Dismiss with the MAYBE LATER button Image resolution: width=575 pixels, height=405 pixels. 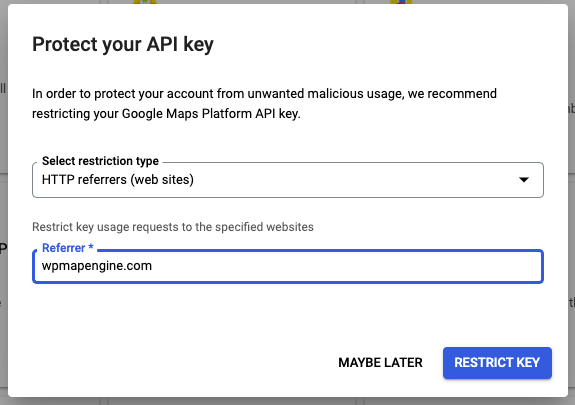point(380,363)
